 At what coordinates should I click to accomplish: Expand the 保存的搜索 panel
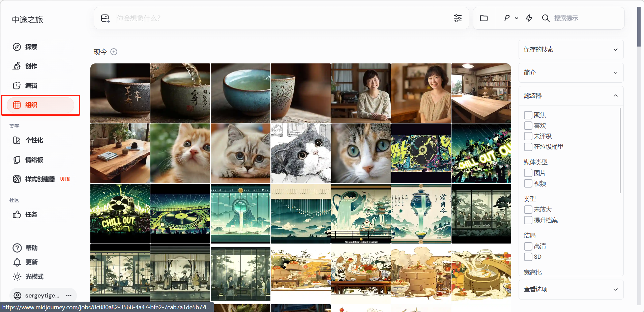[x=571, y=50]
